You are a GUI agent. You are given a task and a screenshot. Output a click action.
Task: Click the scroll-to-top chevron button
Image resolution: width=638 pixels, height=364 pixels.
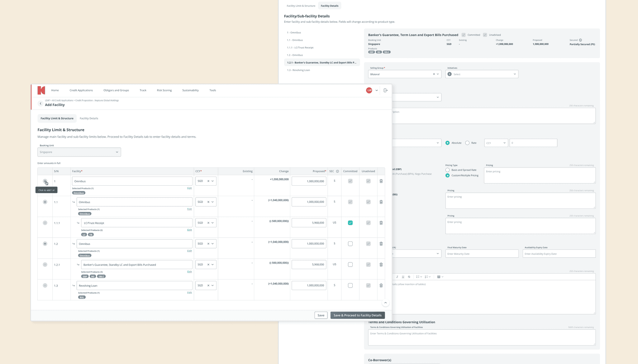pyautogui.click(x=385, y=303)
